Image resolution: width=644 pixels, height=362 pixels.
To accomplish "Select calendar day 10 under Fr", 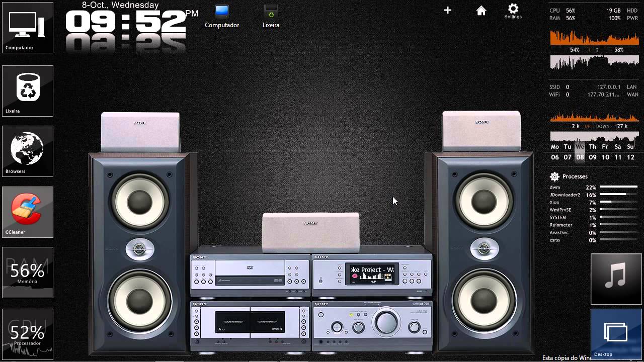I will click(605, 157).
